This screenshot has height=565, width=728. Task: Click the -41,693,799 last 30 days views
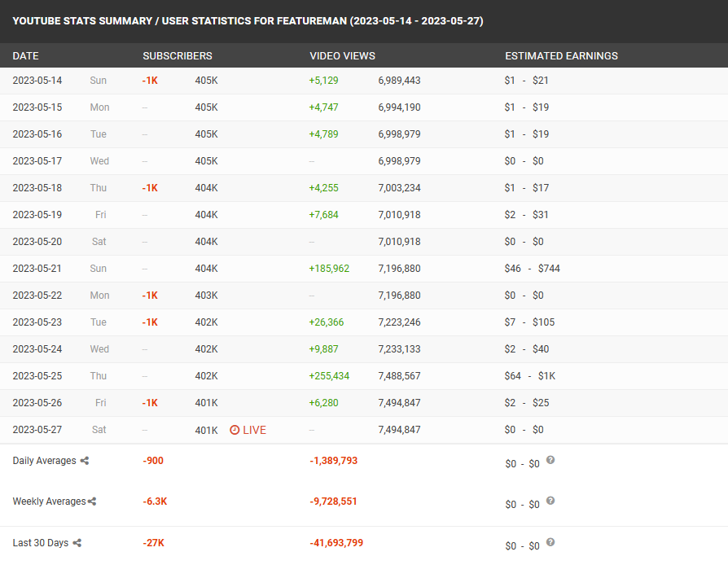(x=336, y=543)
